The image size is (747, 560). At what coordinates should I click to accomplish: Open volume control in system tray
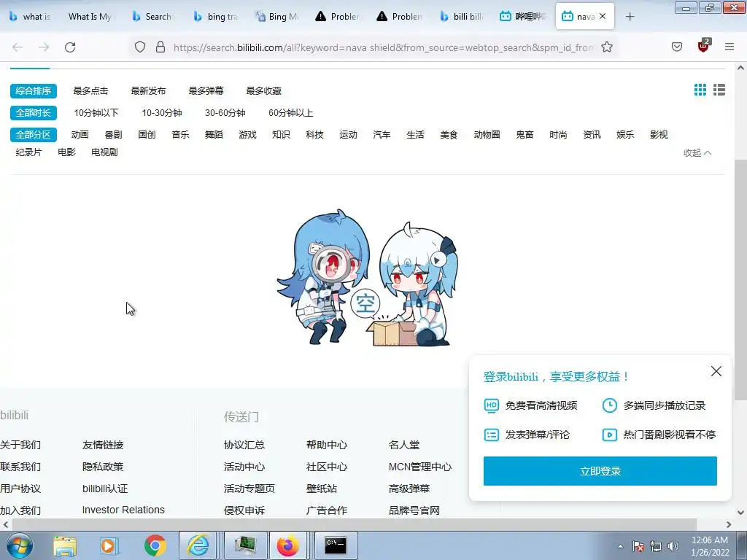click(x=673, y=546)
